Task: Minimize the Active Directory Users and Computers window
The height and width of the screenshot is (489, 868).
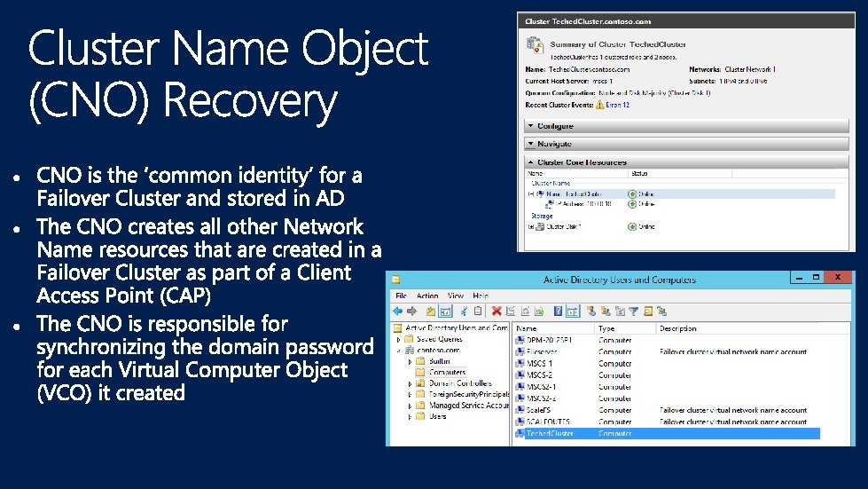Action: pos(800,277)
